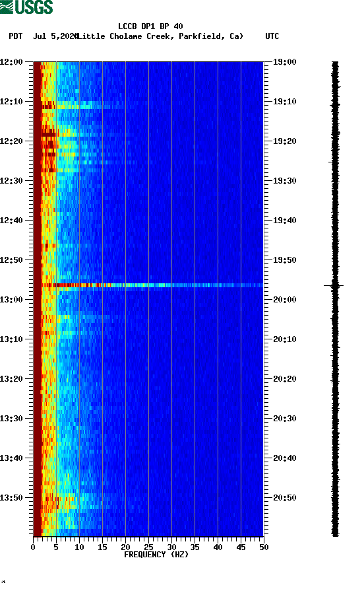Click the '19:30' UTC time label
Image resolution: width=364 pixels, height=589 pixels.
284,181
